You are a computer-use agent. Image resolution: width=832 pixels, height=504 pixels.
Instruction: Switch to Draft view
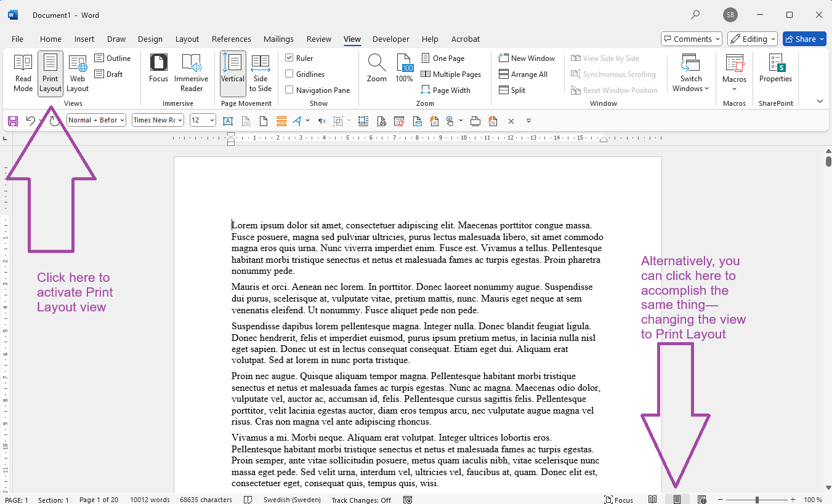(x=109, y=74)
